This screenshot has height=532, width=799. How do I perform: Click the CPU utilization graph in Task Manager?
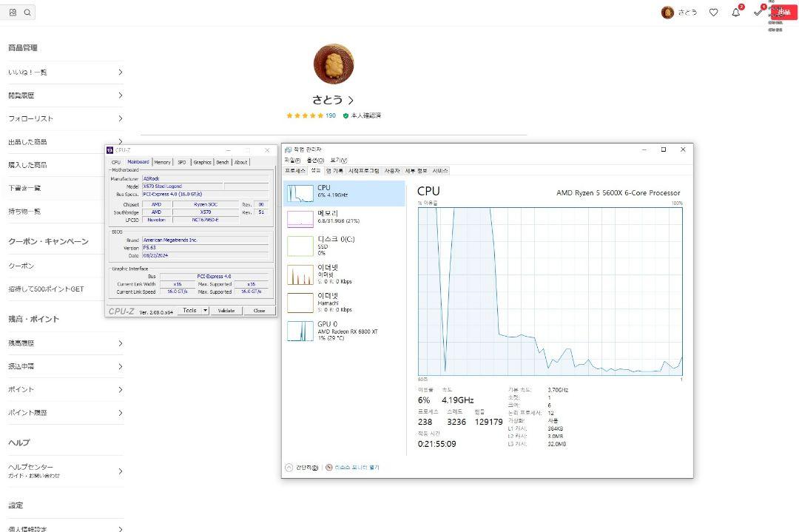(x=550, y=292)
